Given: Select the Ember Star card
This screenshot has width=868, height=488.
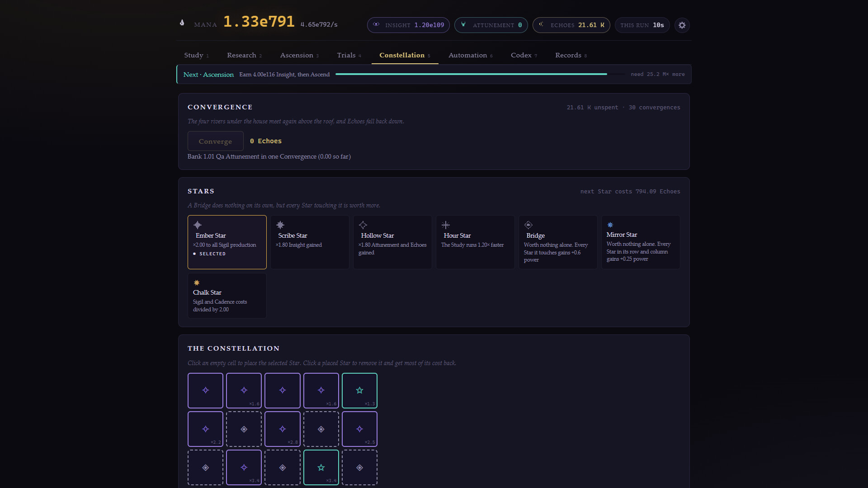Looking at the screenshot, I should (227, 242).
